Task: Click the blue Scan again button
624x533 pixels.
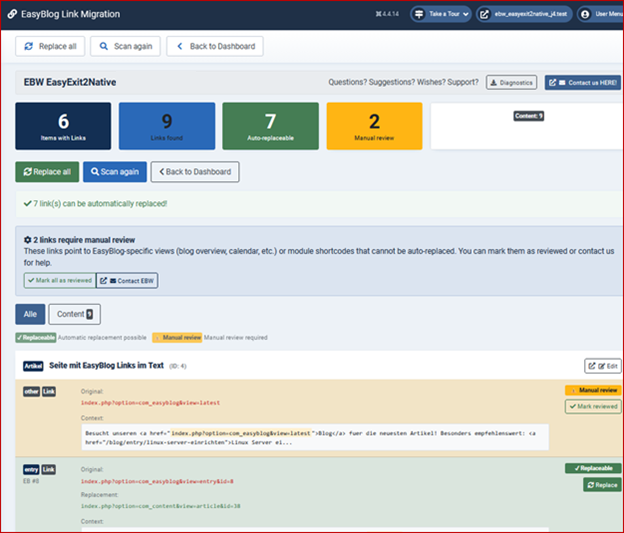Action: coord(115,172)
